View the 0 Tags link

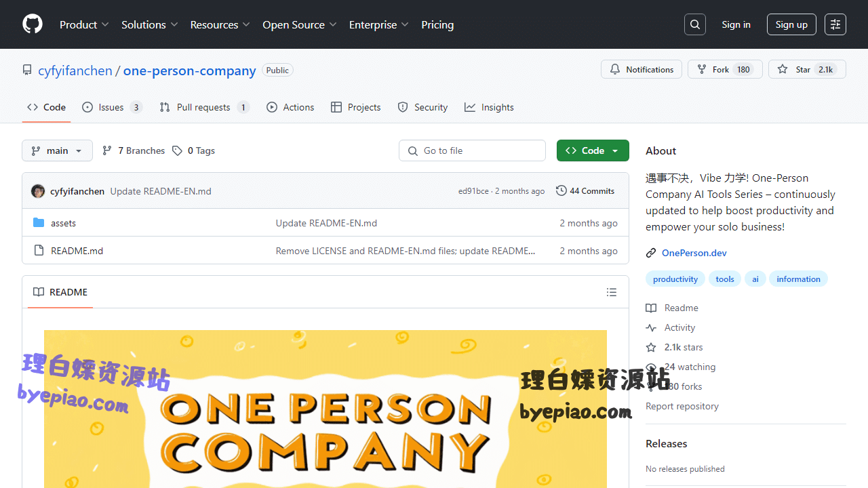pos(193,150)
